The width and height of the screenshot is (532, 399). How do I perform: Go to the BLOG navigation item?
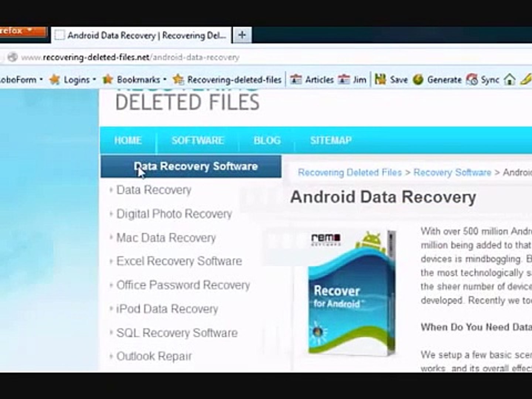[267, 140]
